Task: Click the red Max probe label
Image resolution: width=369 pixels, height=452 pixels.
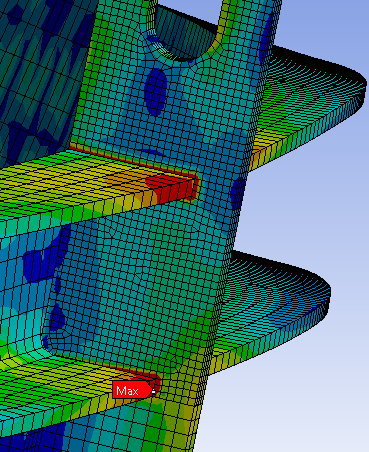Action: [x=132, y=390]
